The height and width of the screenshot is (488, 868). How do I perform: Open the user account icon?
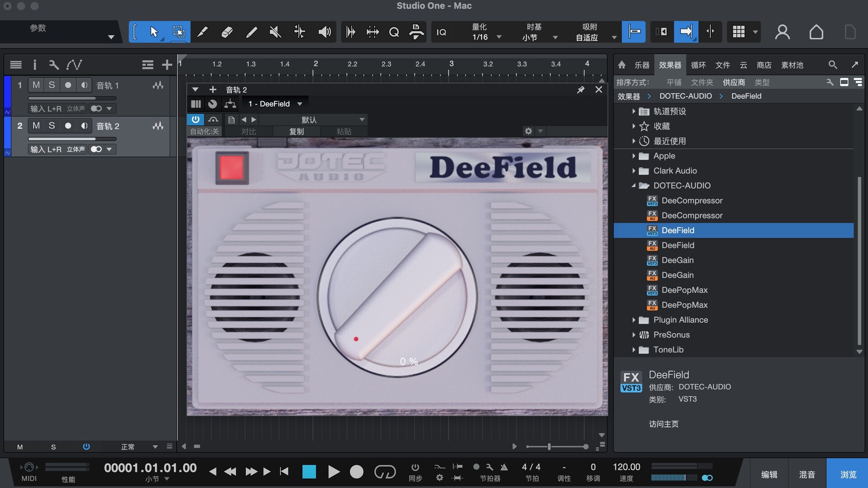point(783,32)
